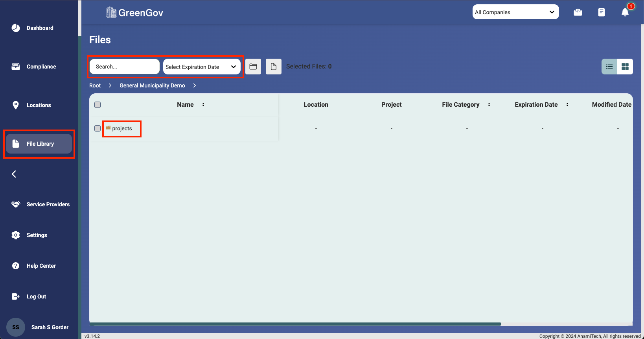This screenshot has height=339, width=644.
Task: Click the File Category column header
Action: 461,105
